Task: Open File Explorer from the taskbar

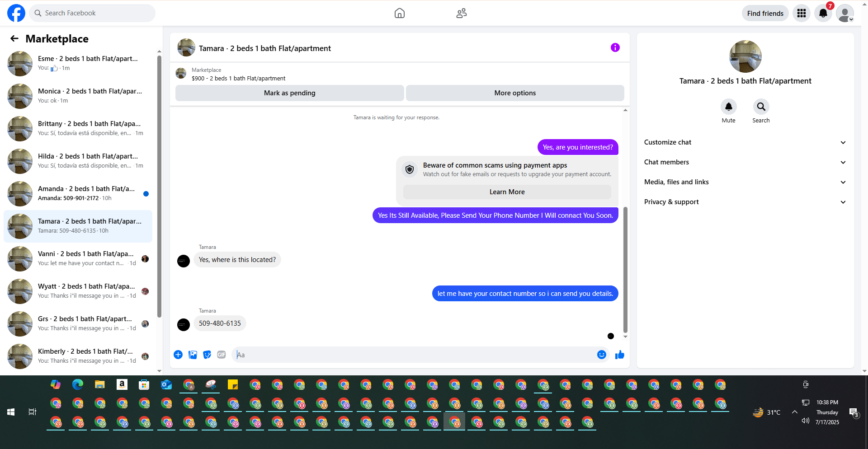Action: tap(100, 384)
